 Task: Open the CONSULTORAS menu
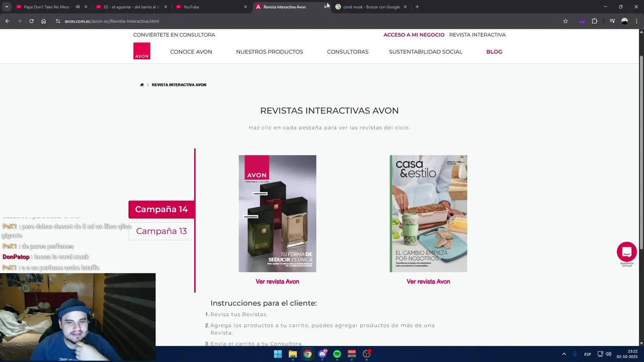tap(348, 52)
